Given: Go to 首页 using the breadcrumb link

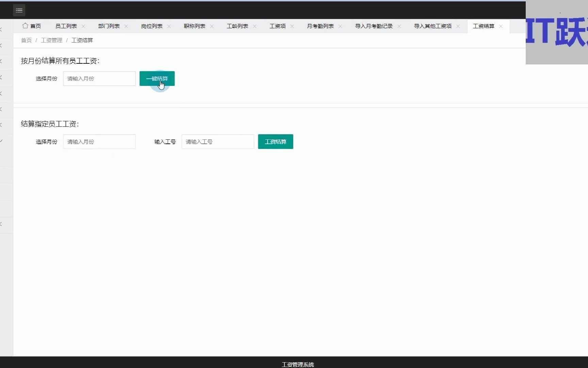Looking at the screenshot, I should pyautogui.click(x=26, y=40).
